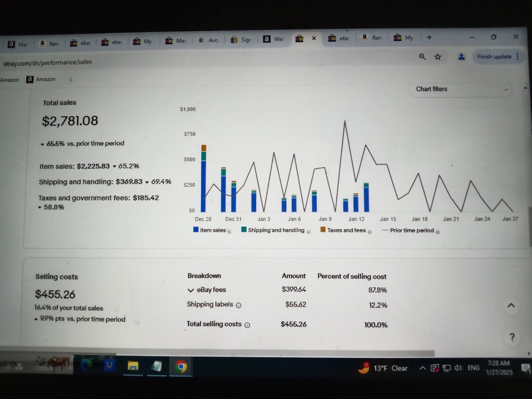
Task: Click the Jan 13 sales bar in chart
Action: pyautogui.click(x=366, y=198)
